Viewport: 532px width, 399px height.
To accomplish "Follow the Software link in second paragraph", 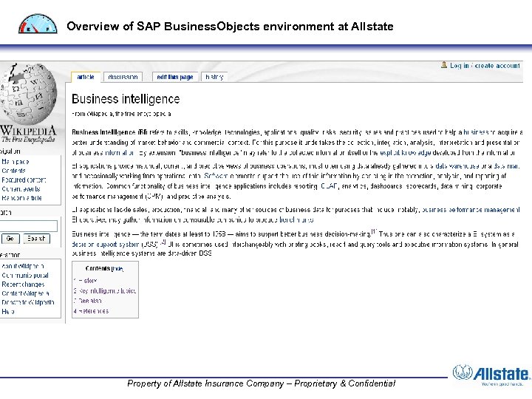I will click(x=215, y=176).
